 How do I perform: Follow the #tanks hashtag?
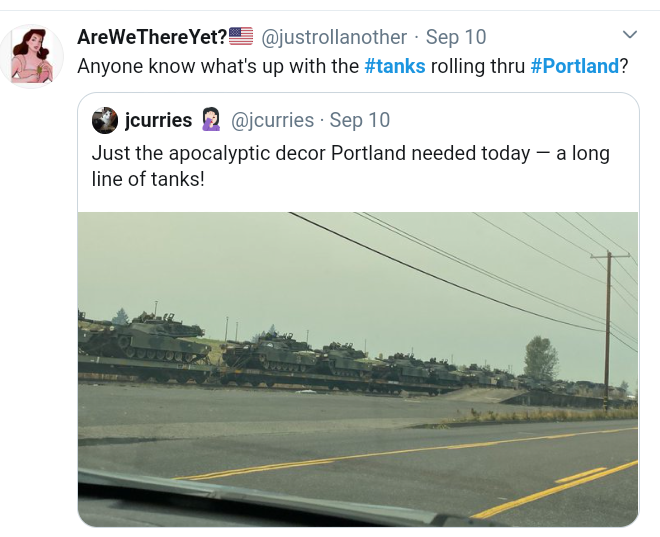(x=394, y=66)
